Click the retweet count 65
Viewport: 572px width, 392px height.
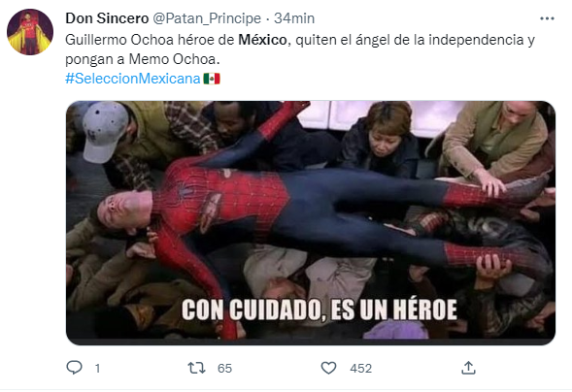[x=224, y=369]
